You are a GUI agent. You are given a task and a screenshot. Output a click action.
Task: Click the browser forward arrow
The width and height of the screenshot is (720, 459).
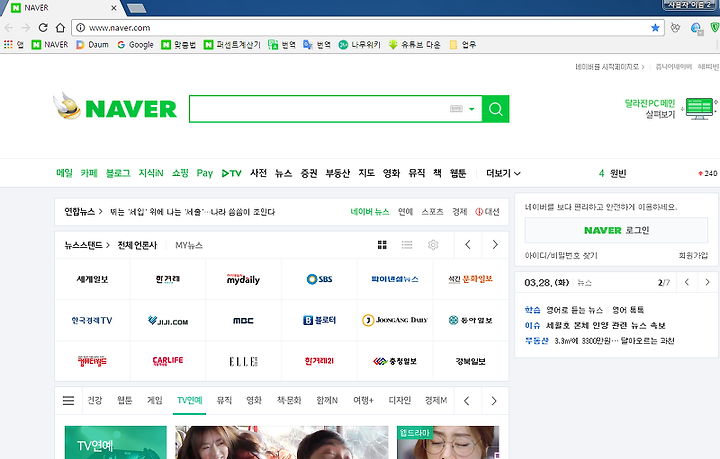[26, 28]
